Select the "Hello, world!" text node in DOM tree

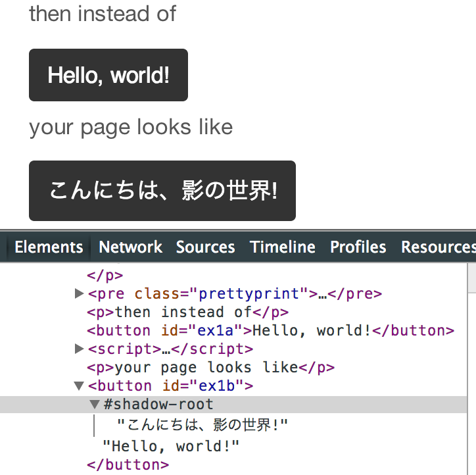[x=171, y=446]
